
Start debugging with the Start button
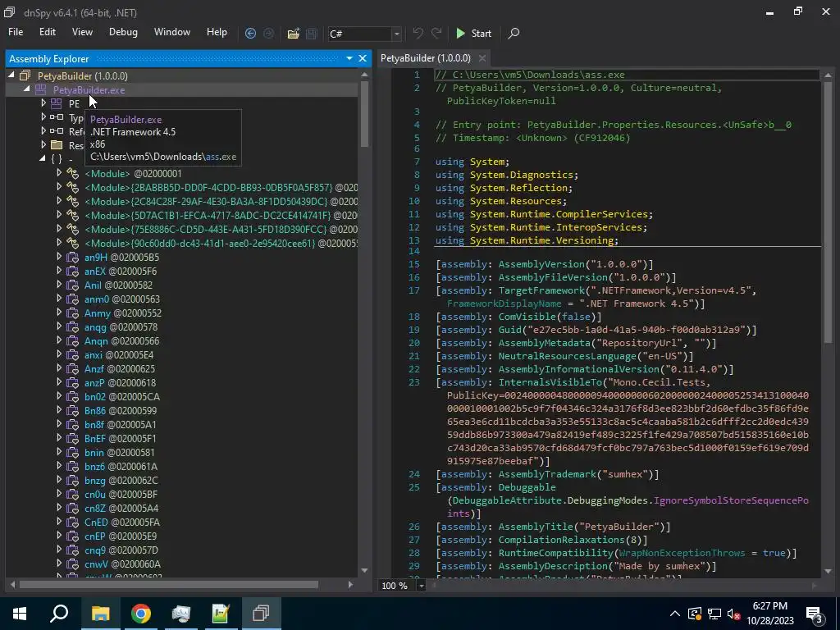[473, 33]
